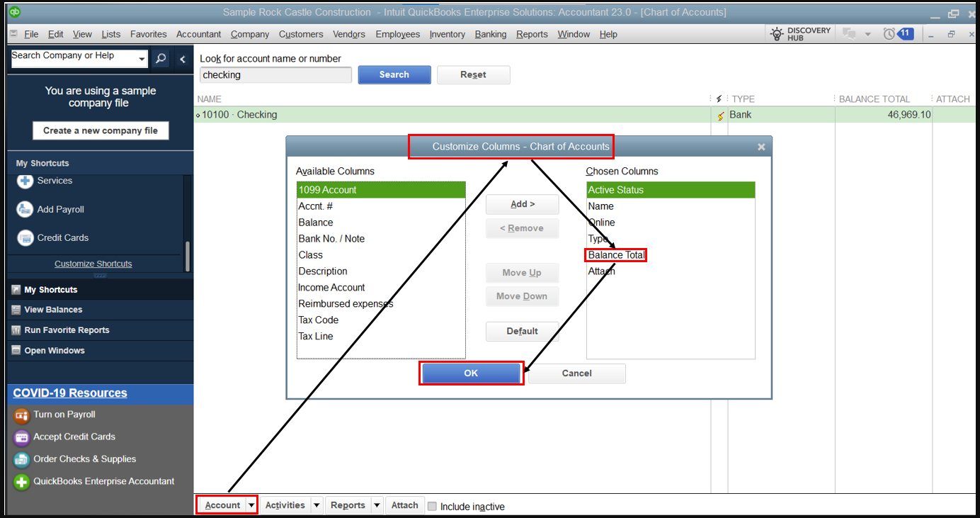
Task: Open the File menu
Action: (31, 34)
